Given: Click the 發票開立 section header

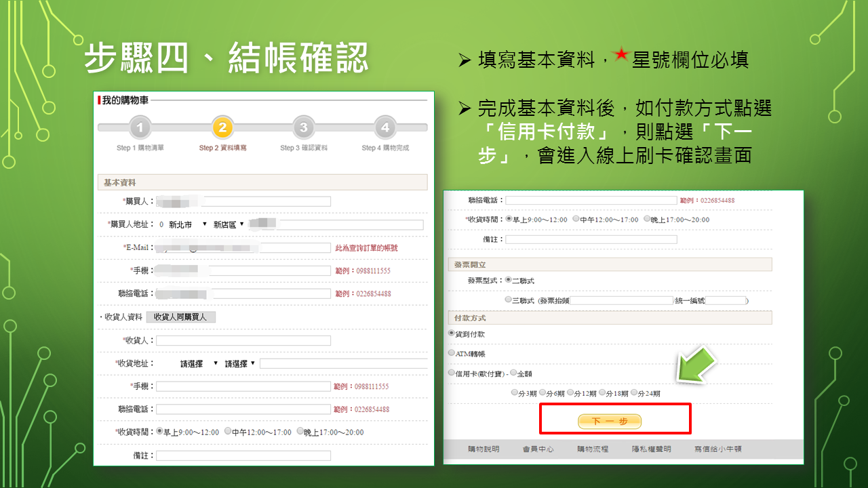Looking at the screenshot, I should point(610,264).
